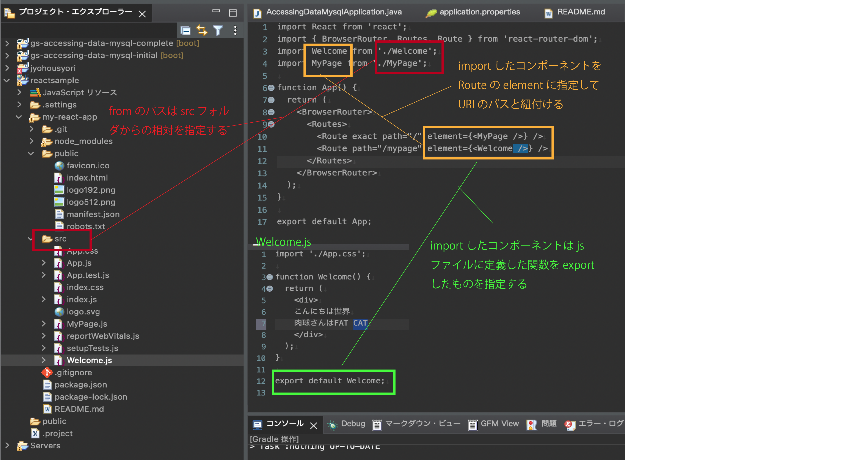Expand the gs-accessing-data-mysql-complete project

tap(7, 44)
